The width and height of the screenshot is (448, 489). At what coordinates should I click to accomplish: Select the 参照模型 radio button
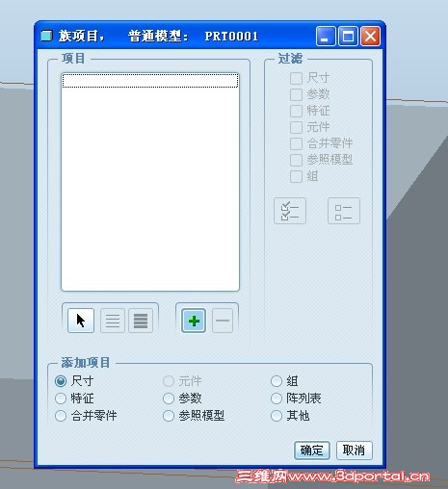click(169, 416)
